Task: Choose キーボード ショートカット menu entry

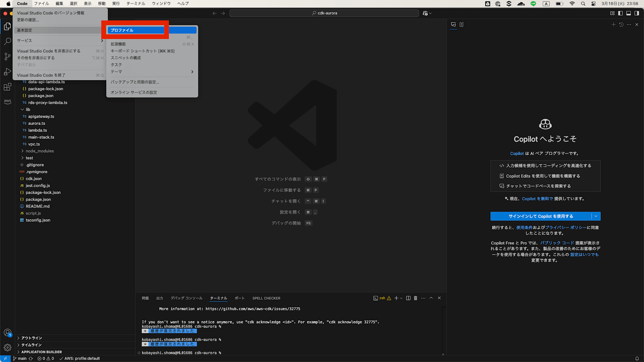Action: click(152, 51)
